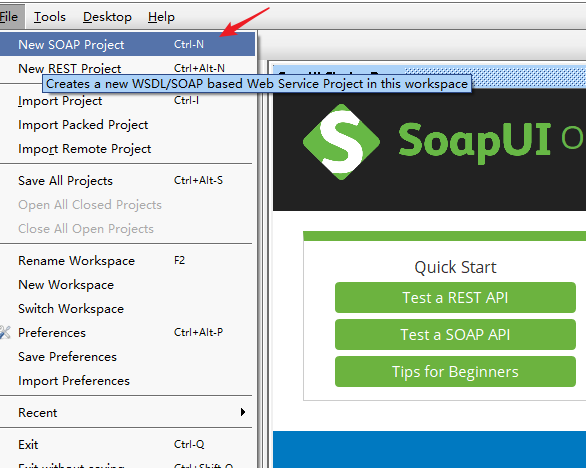Click the Test a SOAP API button

pos(455,335)
